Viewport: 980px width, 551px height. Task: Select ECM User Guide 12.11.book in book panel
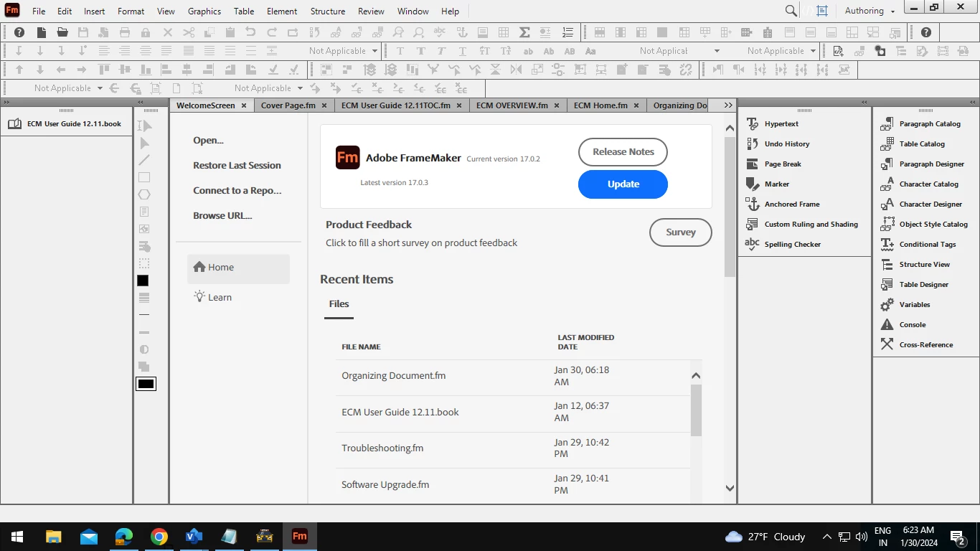(74, 123)
